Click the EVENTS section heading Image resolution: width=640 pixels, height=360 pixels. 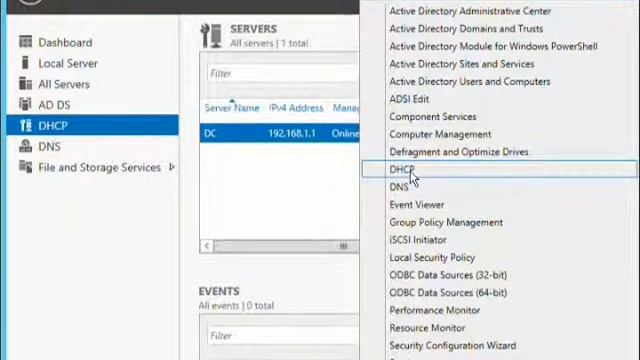[219, 291]
